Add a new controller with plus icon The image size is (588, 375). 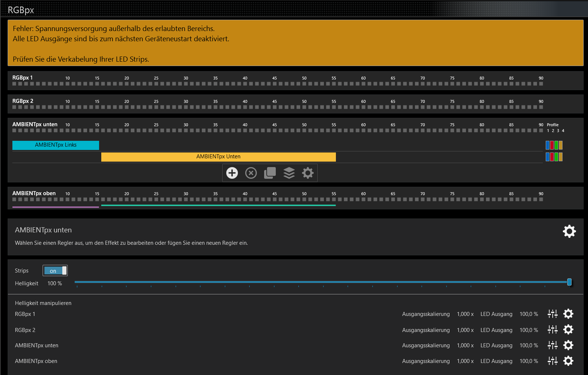pyautogui.click(x=232, y=173)
